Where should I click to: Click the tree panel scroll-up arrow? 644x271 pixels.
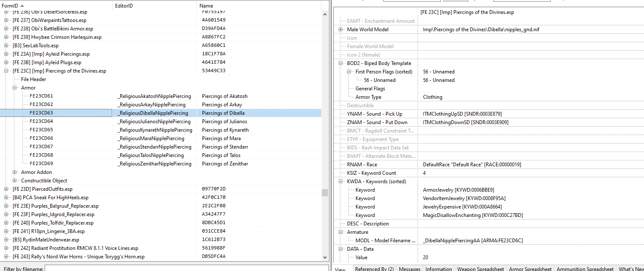tap(325, 14)
